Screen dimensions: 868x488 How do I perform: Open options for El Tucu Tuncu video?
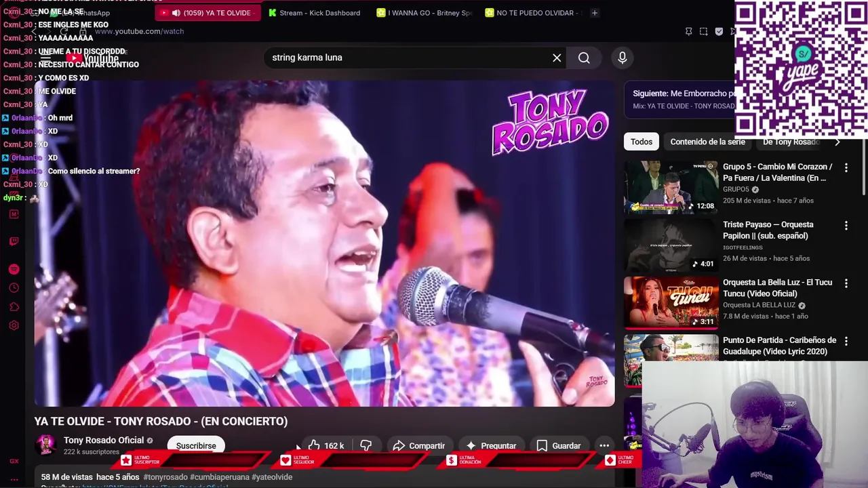(x=846, y=283)
